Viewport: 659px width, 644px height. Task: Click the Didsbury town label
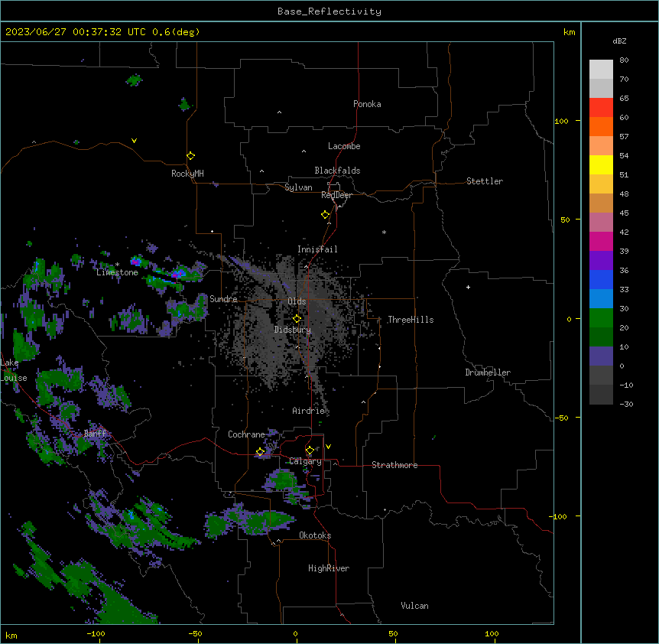[293, 330]
